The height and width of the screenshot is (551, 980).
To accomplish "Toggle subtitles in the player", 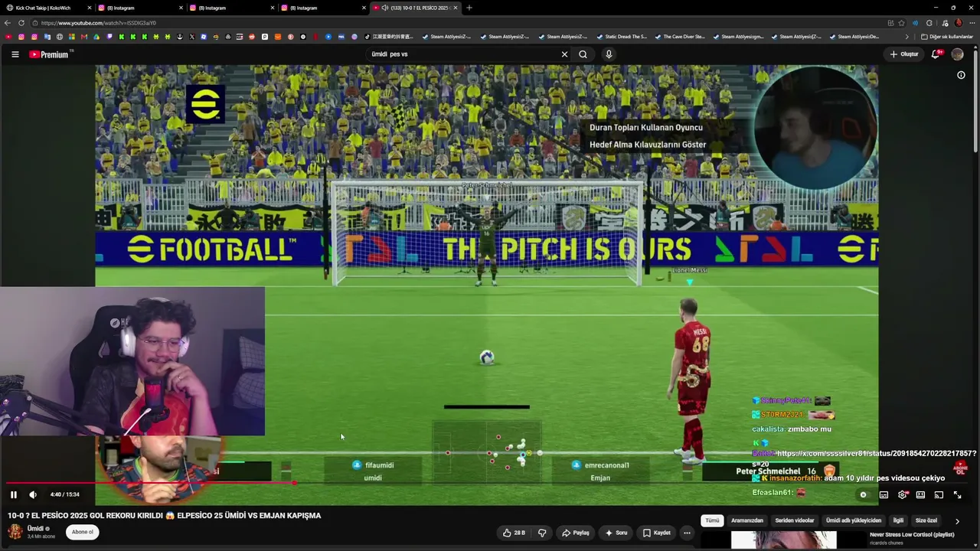I will click(x=884, y=494).
